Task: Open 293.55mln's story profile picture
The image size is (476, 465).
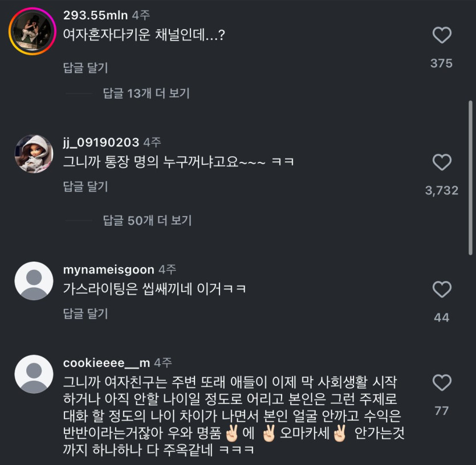Action: (x=32, y=31)
